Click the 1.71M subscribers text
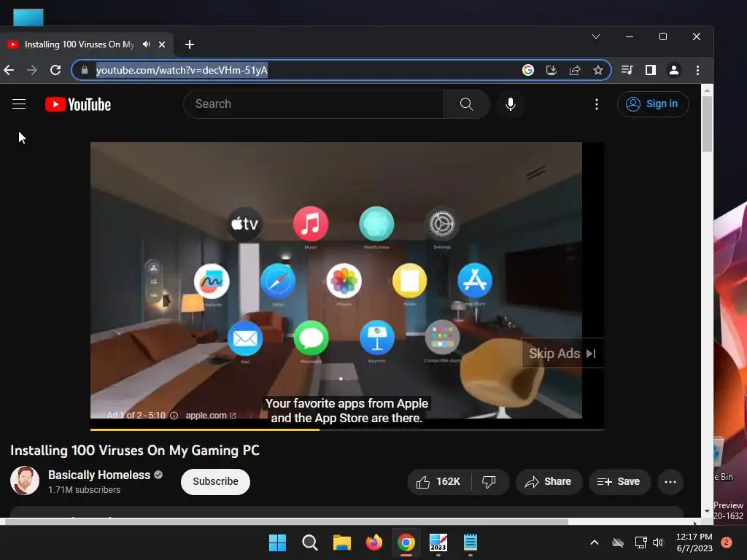Image resolution: width=747 pixels, height=560 pixels. click(84, 489)
